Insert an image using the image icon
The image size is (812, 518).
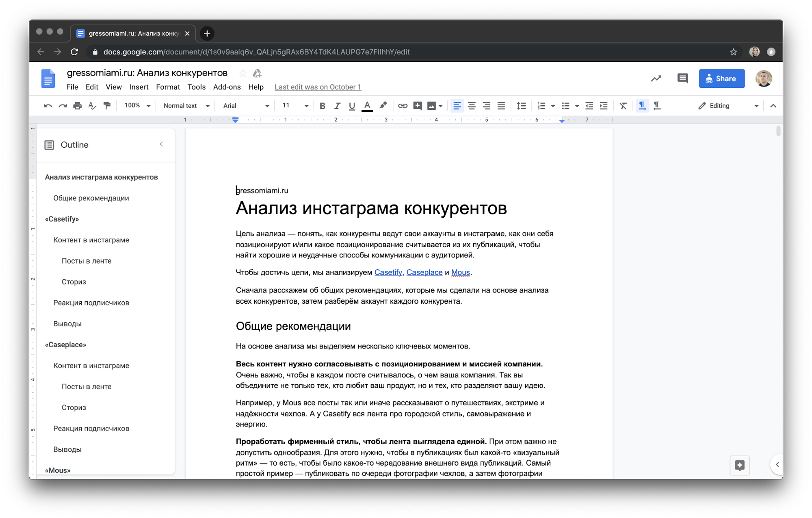(x=431, y=106)
